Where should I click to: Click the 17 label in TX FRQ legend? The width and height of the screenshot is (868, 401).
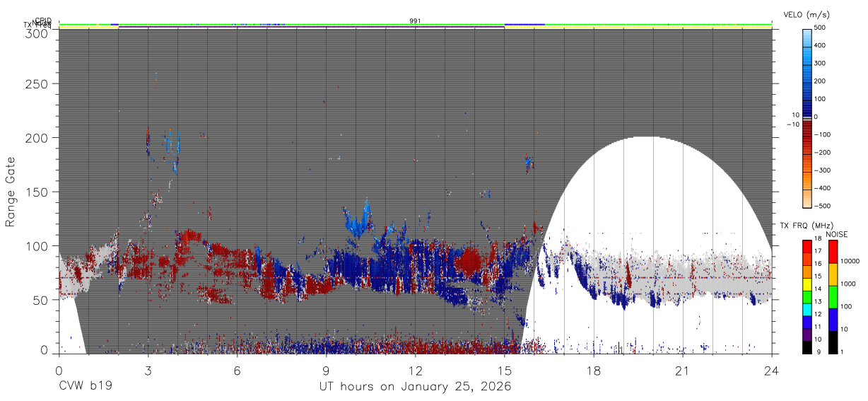819,251
